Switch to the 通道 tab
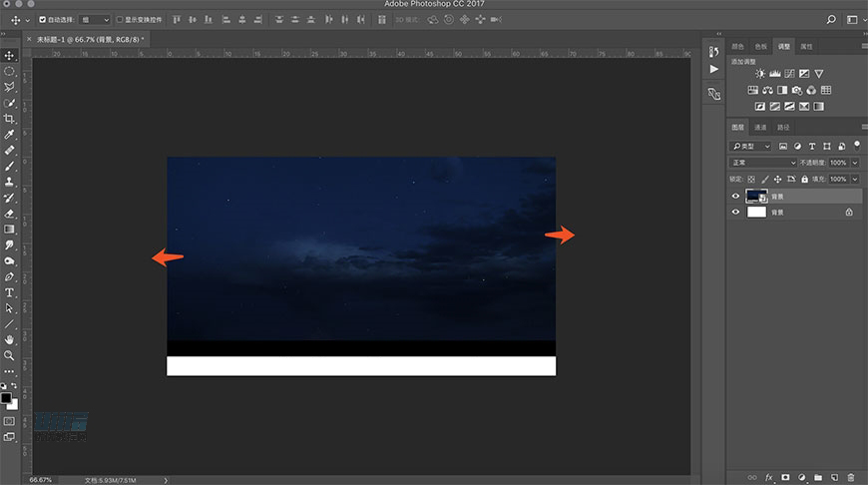868x485 pixels. pyautogui.click(x=760, y=128)
